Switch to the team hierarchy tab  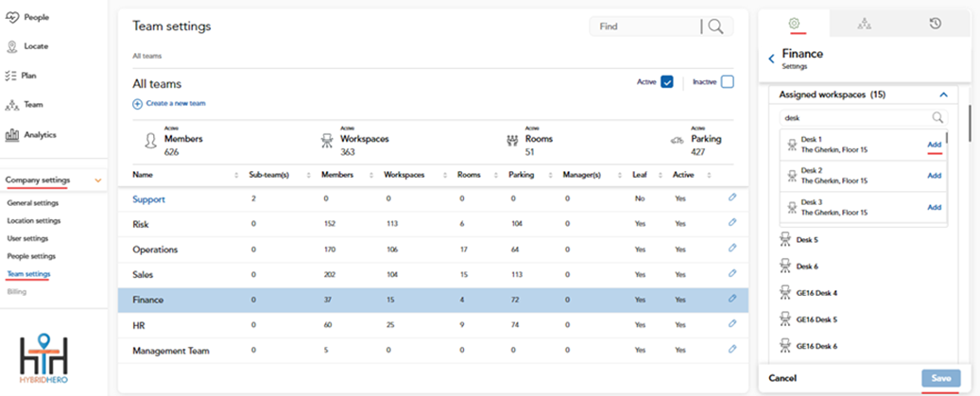(x=865, y=24)
